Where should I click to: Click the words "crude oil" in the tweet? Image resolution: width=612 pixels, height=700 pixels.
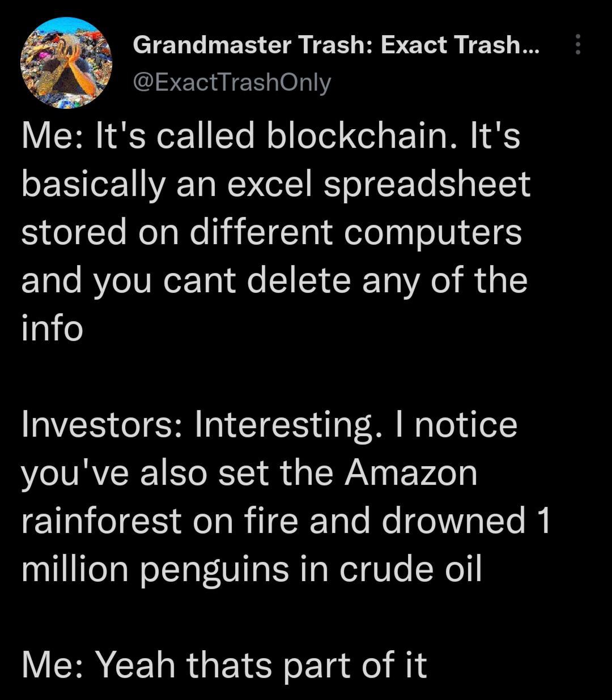point(410,569)
